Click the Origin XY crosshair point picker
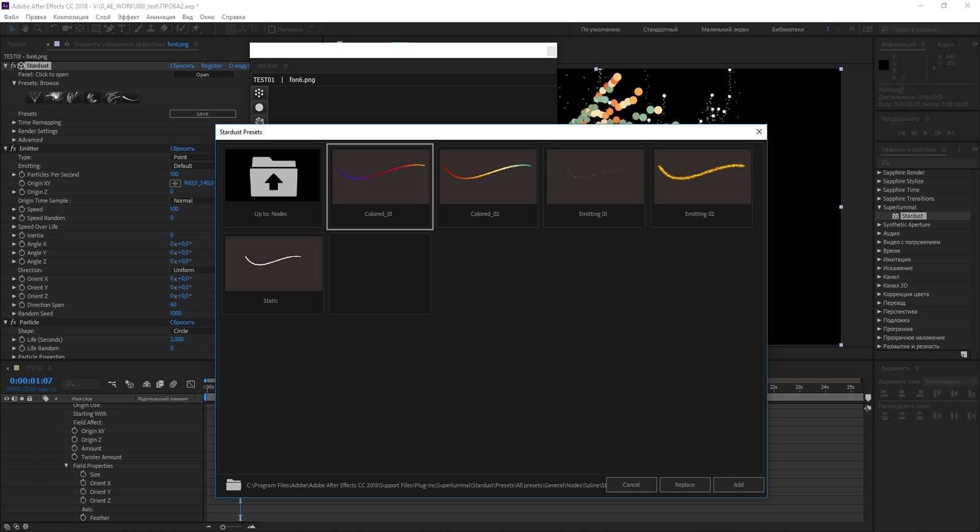The width and height of the screenshot is (980, 532). (x=175, y=183)
